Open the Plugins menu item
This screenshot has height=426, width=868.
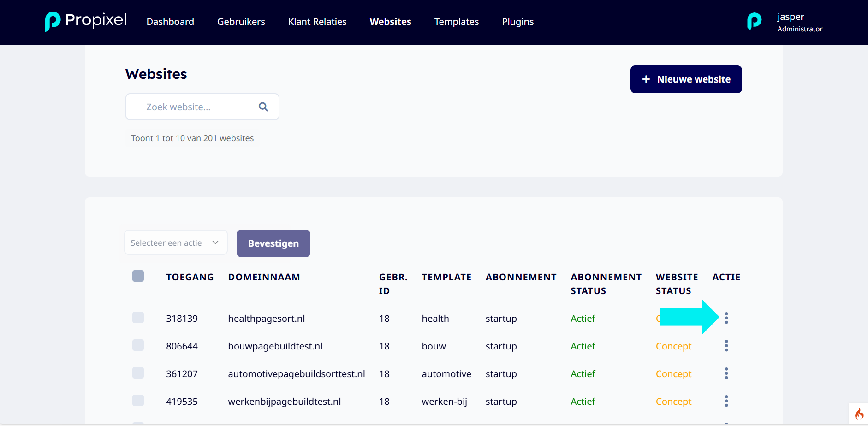click(x=518, y=22)
